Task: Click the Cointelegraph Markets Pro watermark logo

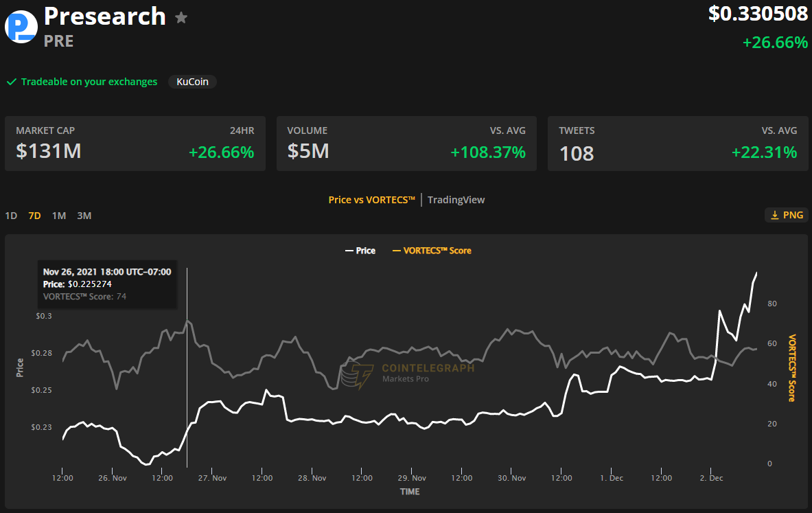Action: coord(358,376)
